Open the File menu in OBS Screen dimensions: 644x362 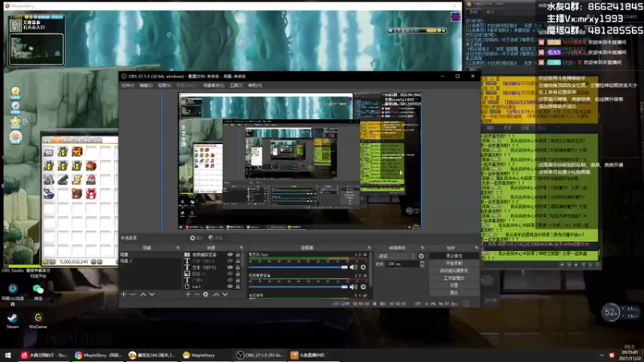pos(127,85)
